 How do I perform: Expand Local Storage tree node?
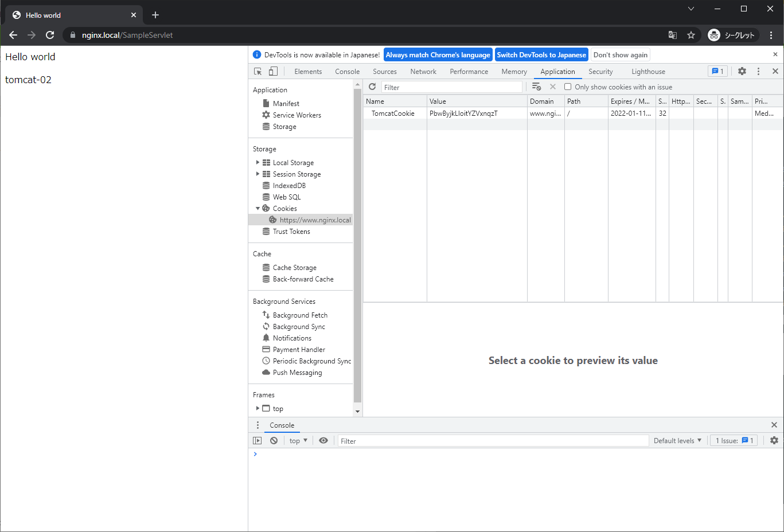(258, 162)
